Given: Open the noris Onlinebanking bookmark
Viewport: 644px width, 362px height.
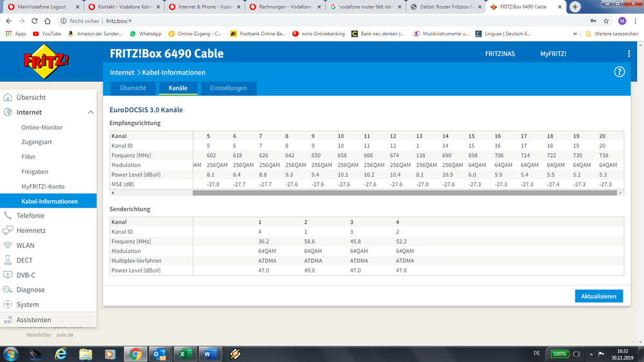Looking at the screenshot, I should coord(318,33).
